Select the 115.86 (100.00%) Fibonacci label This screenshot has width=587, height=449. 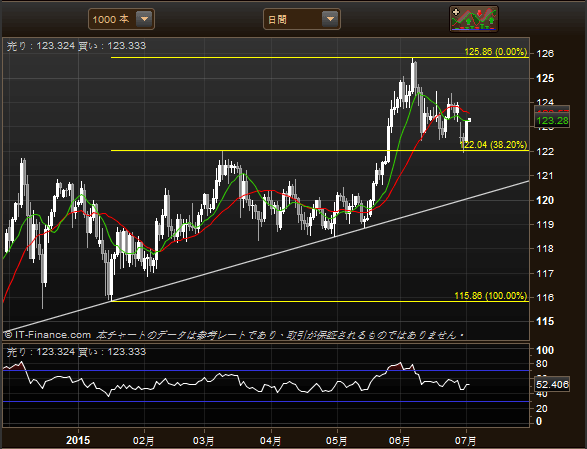(491, 296)
